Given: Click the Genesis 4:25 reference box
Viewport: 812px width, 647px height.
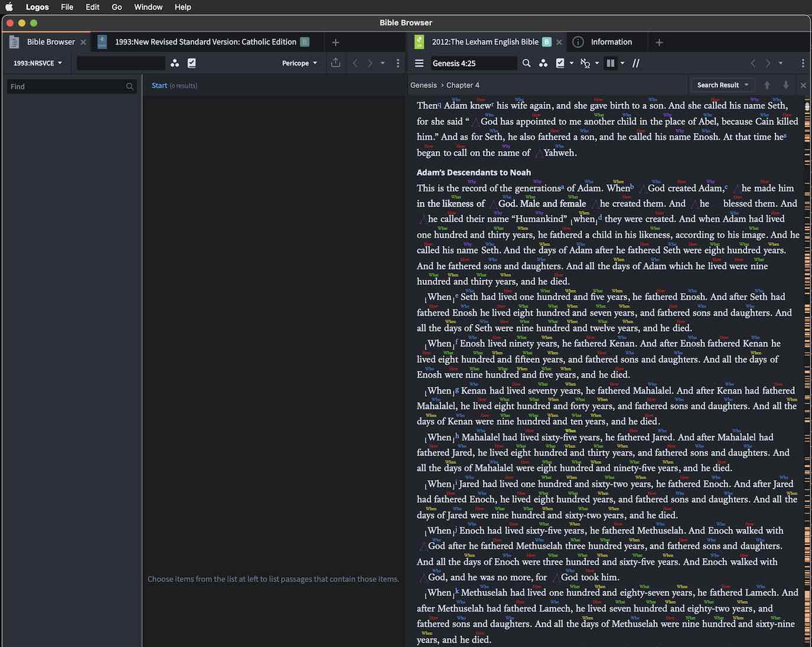Looking at the screenshot, I should pyautogui.click(x=474, y=63).
